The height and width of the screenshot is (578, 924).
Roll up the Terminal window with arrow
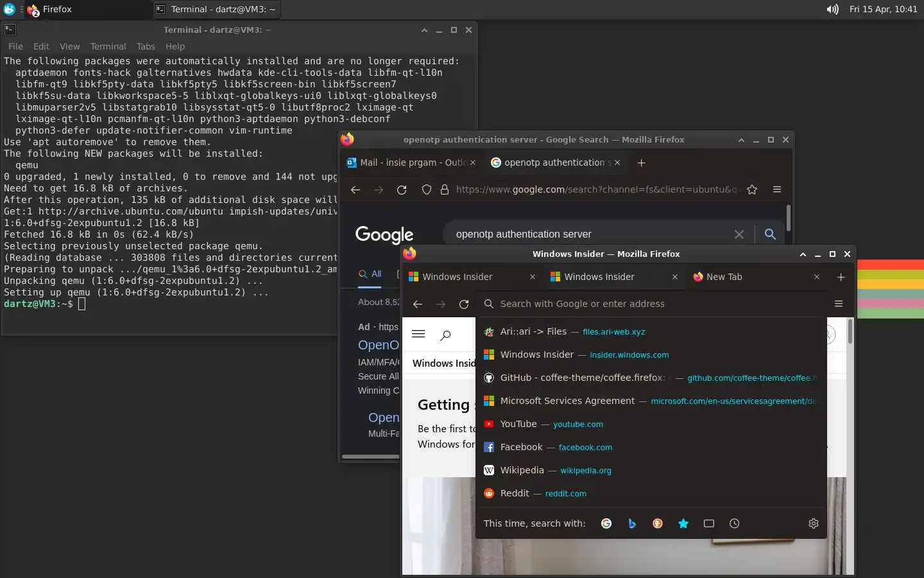point(424,30)
